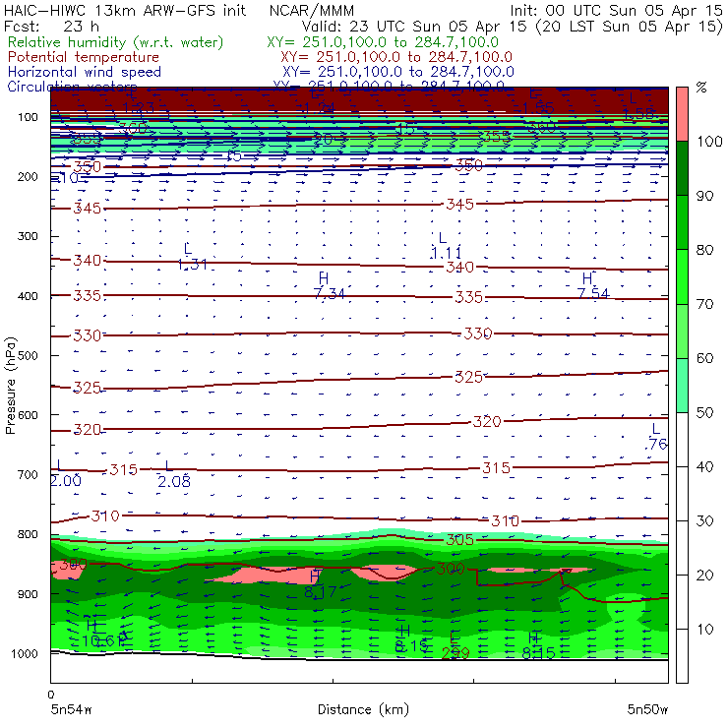Click the pink above-100% colorbar segment
The width and height of the screenshot is (728, 728).
[x=682, y=114]
